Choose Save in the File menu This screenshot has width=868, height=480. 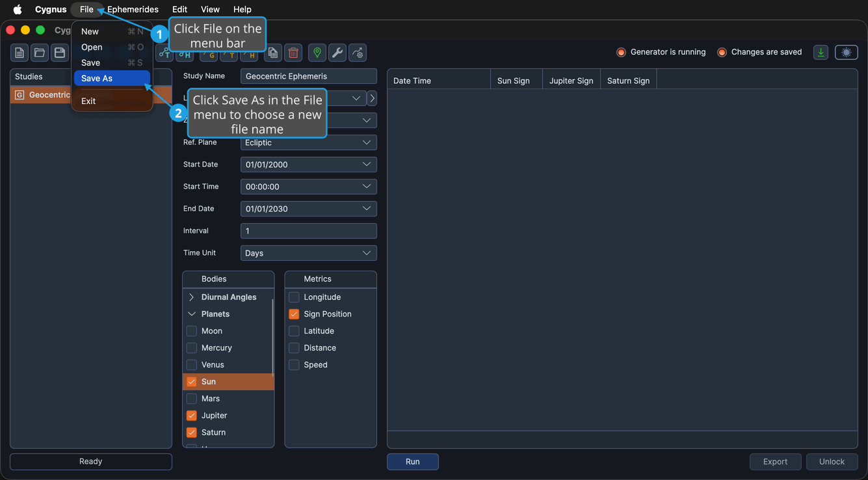112,62
